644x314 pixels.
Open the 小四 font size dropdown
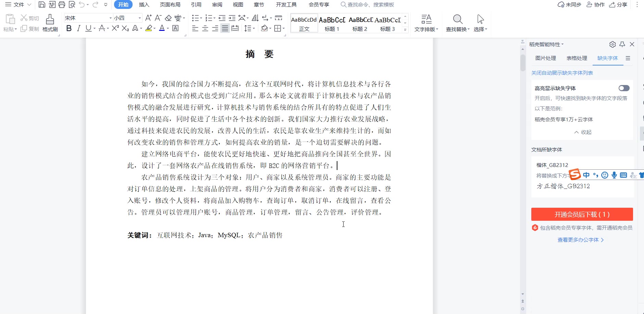[x=140, y=18]
